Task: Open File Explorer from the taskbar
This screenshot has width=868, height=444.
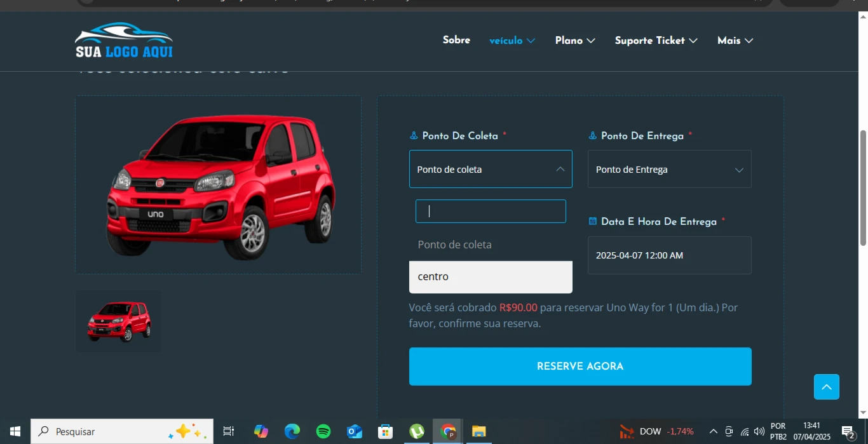Action: pyautogui.click(x=479, y=431)
